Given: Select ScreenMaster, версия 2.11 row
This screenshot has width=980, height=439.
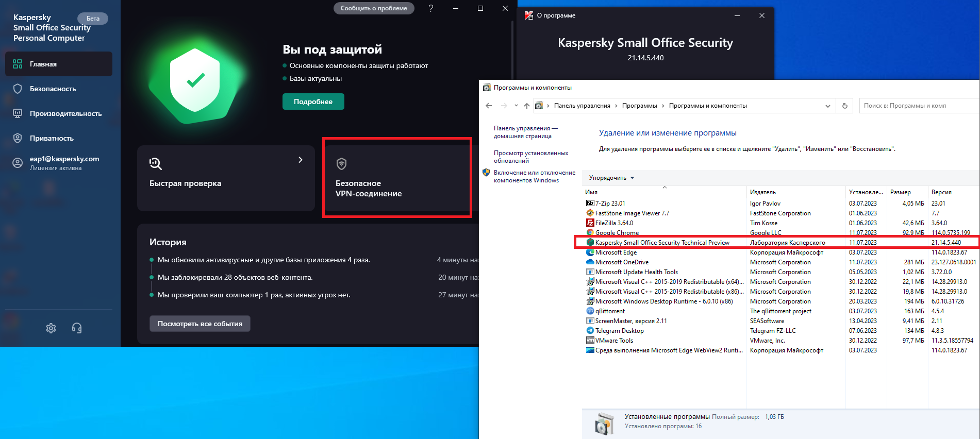Looking at the screenshot, I should [781, 320].
